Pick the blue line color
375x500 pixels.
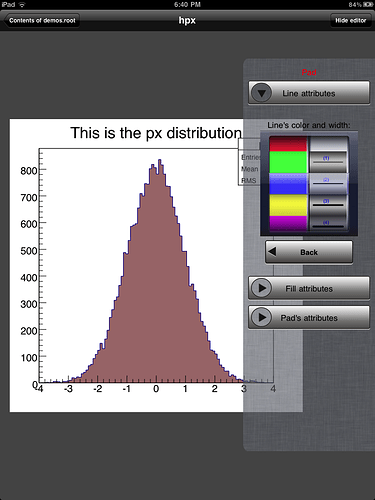pyautogui.click(x=288, y=184)
